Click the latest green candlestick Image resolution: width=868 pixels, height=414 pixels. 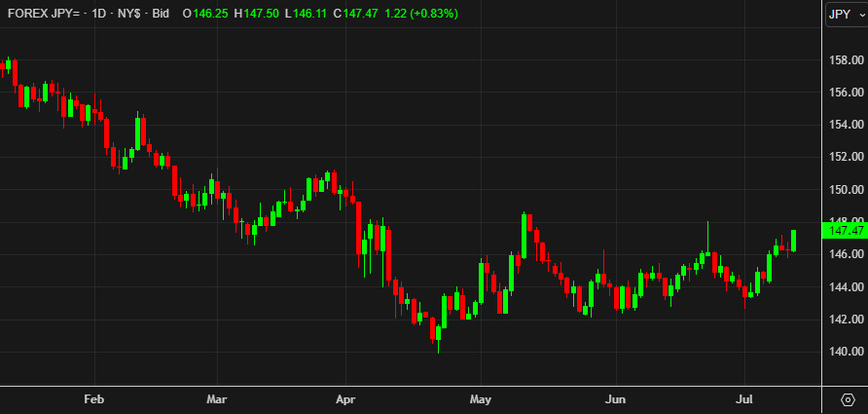click(794, 241)
